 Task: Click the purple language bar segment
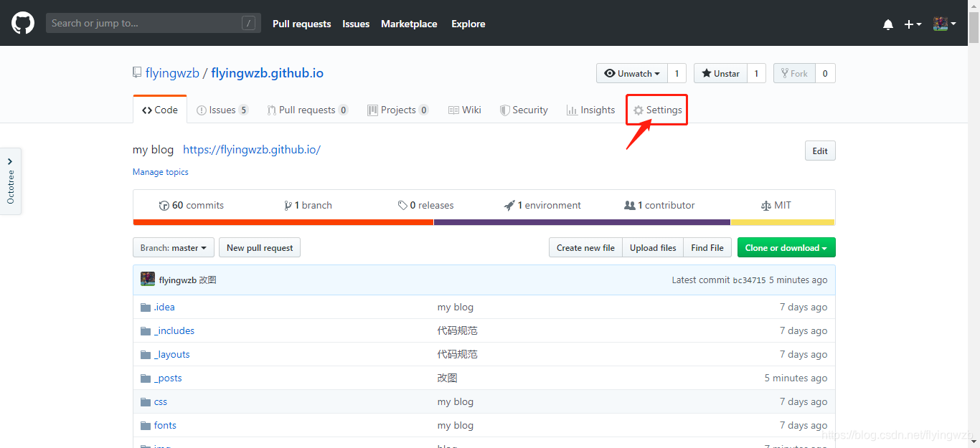(582, 222)
